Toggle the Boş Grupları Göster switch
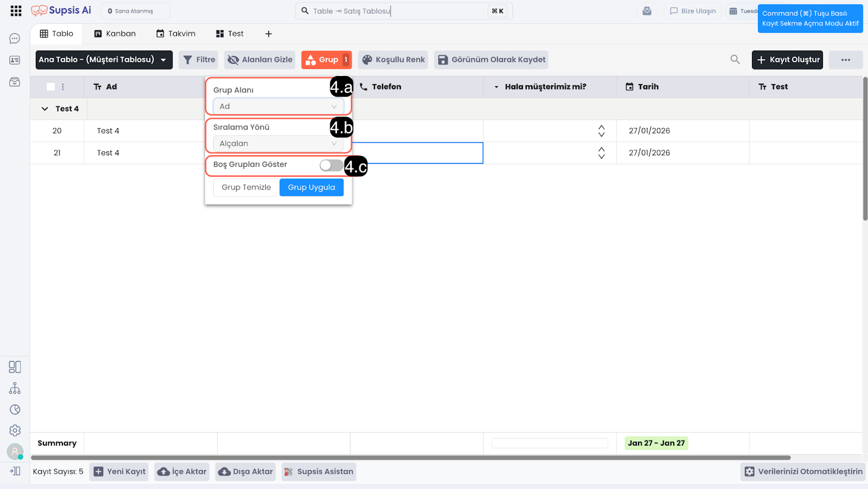Viewport: 868px width, 489px height. point(331,165)
